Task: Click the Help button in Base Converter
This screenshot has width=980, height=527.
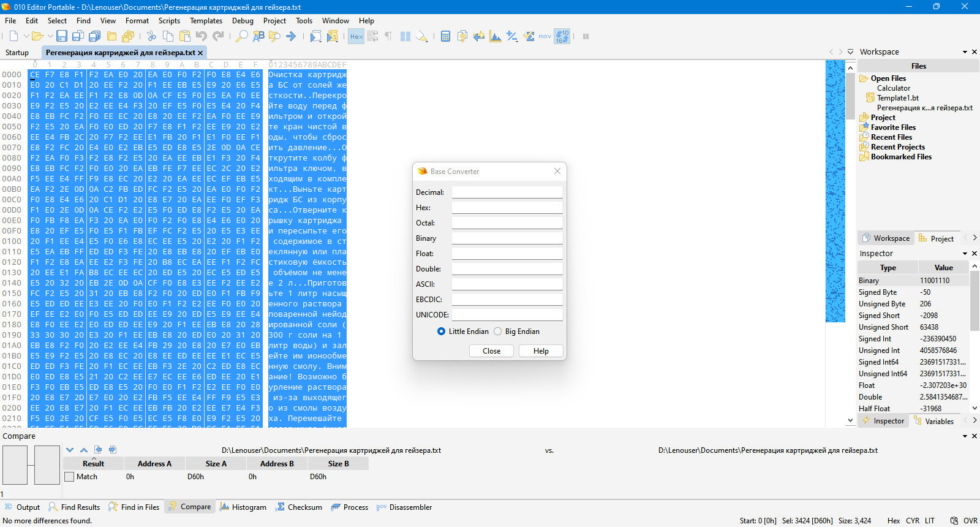Action: [x=541, y=351]
